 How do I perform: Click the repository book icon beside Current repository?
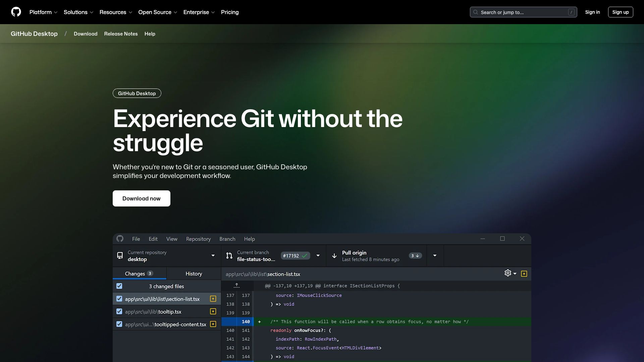[x=120, y=255]
